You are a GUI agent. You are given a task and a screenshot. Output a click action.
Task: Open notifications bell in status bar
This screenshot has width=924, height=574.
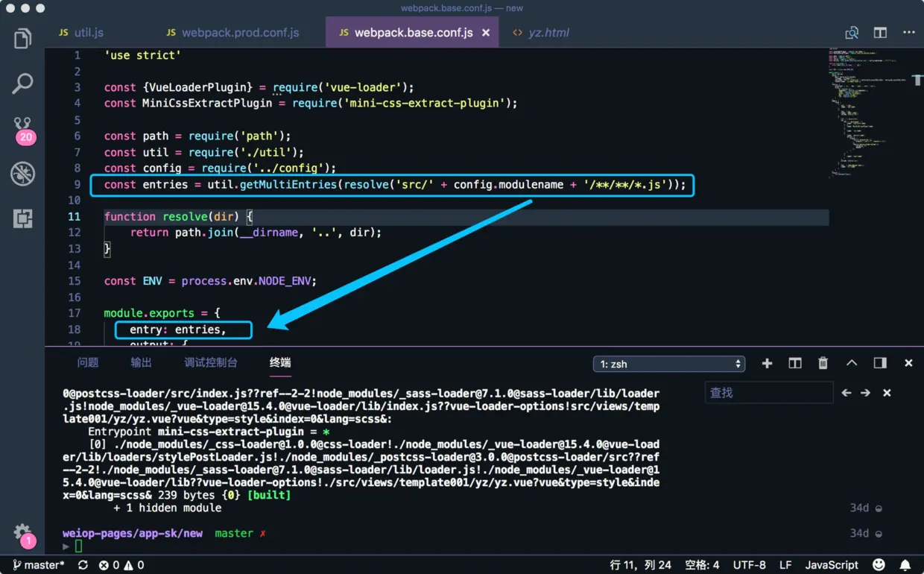[x=905, y=565]
